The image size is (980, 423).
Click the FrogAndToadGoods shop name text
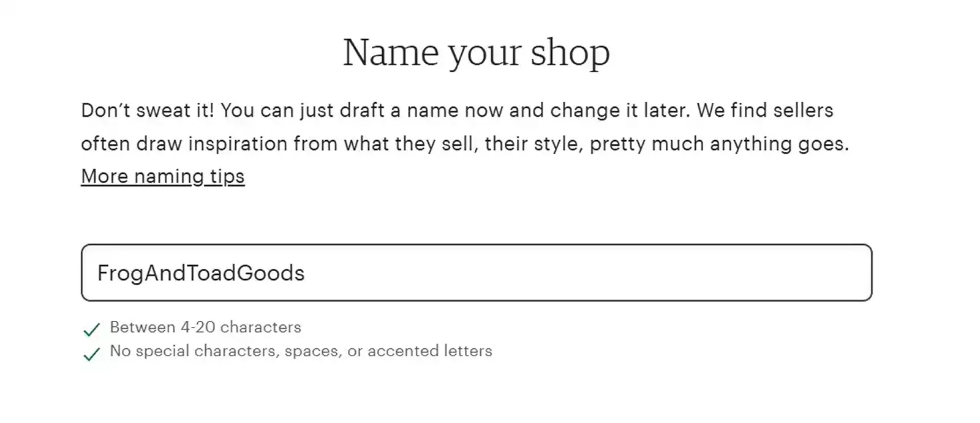(x=202, y=273)
